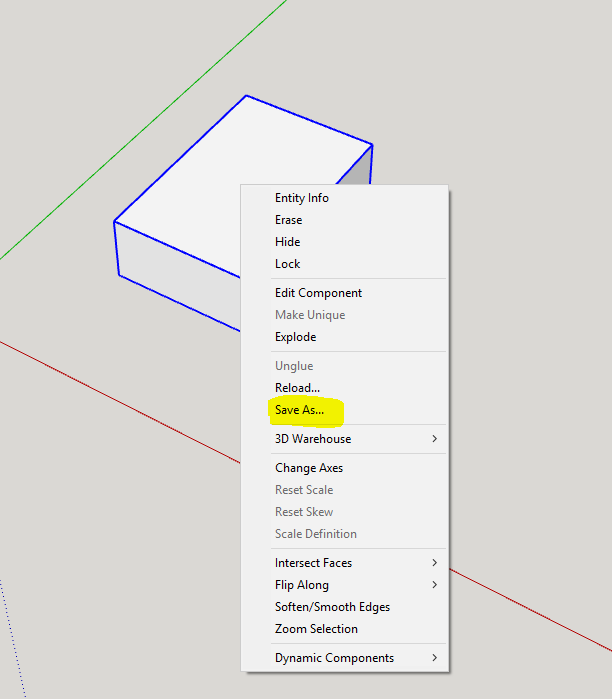Open Entity Info from the context menu

coord(345,198)
